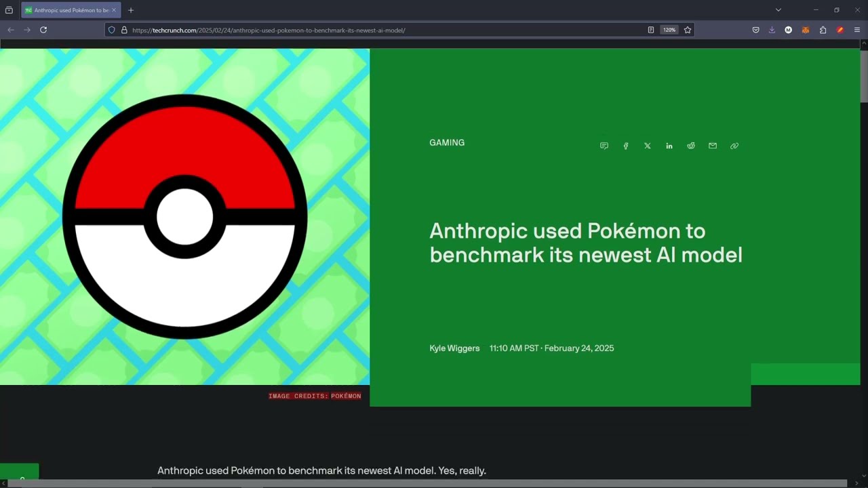
Task: Go back one page
Action: point(11,30)
